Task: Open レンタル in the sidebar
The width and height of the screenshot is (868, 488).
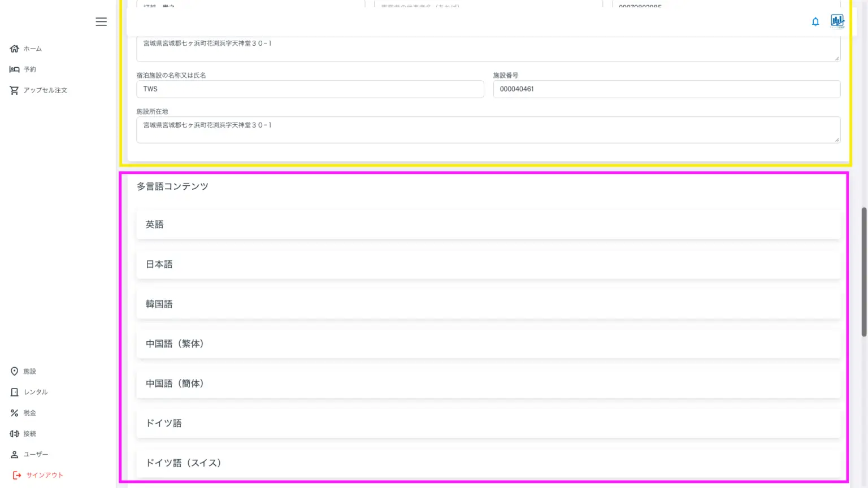Action: (36, 392)
